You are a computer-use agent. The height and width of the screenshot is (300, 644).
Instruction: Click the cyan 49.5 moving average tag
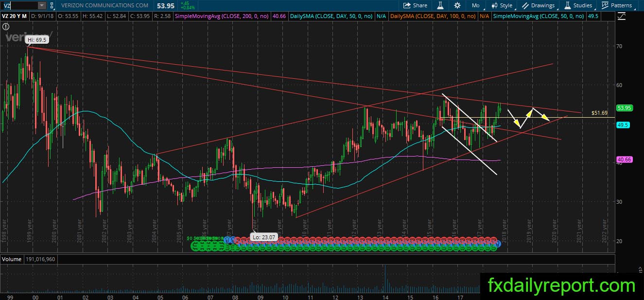[x=623, y=125]
